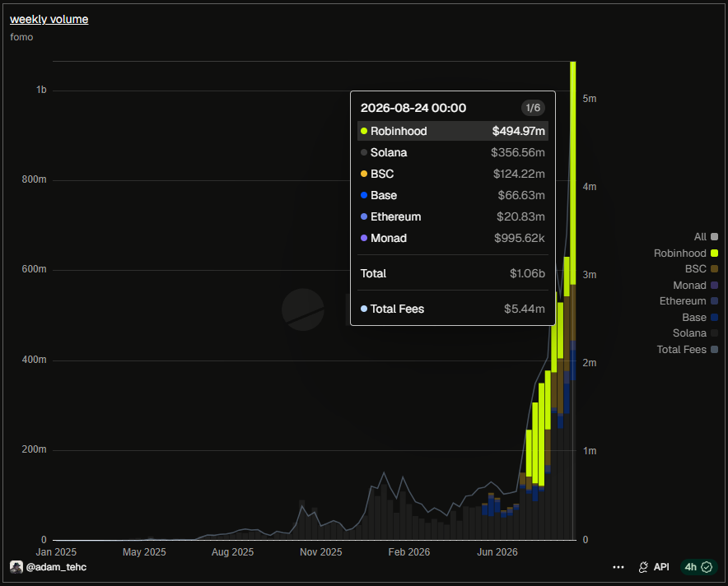Image resolution: width=728 pixels, height=586 pixels.
Task: Click the tooltip date 2026-08-24 00:00
Action: pos(413,108)
